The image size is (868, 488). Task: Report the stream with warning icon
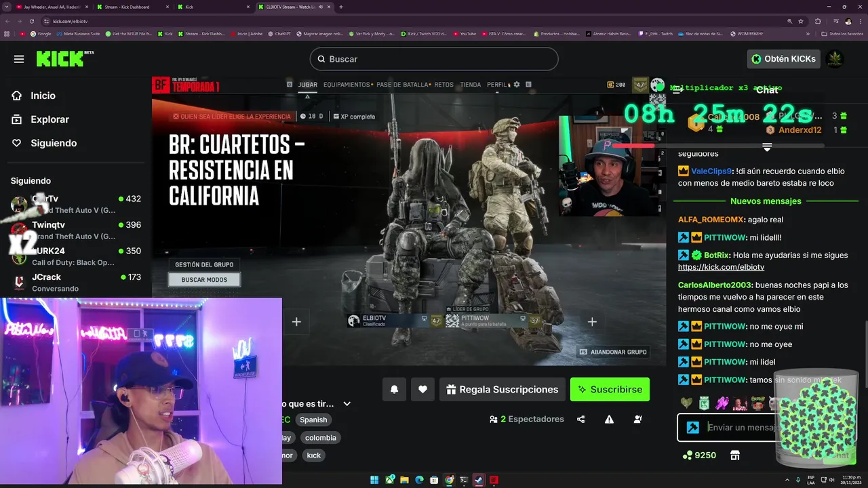(609, 420)
